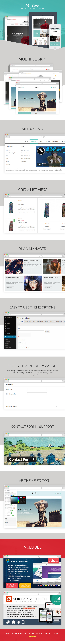Open the Premium Quality skirt thumbnail
This screenshot has height=644, width=65.
(x=11, y=225)
